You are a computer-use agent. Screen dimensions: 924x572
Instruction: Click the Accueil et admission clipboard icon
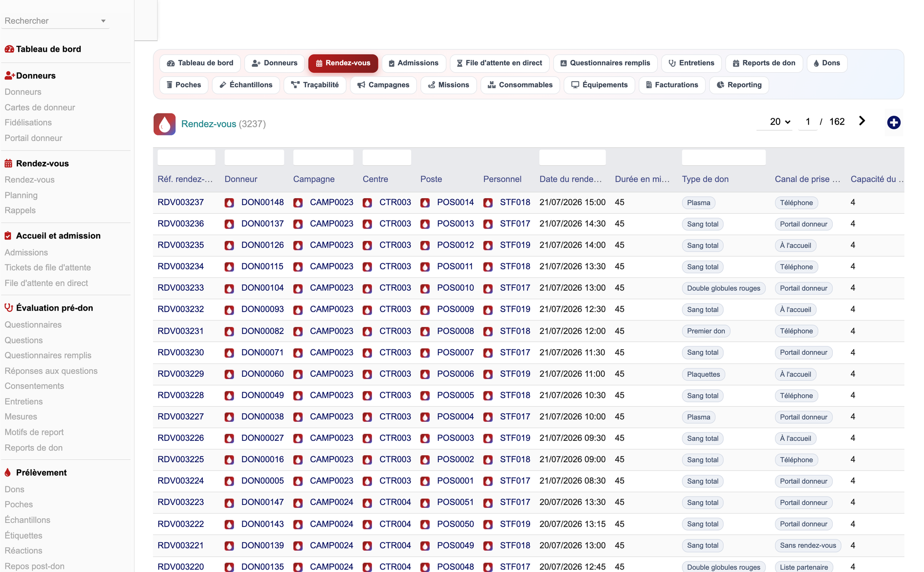(x=8, y=236)
